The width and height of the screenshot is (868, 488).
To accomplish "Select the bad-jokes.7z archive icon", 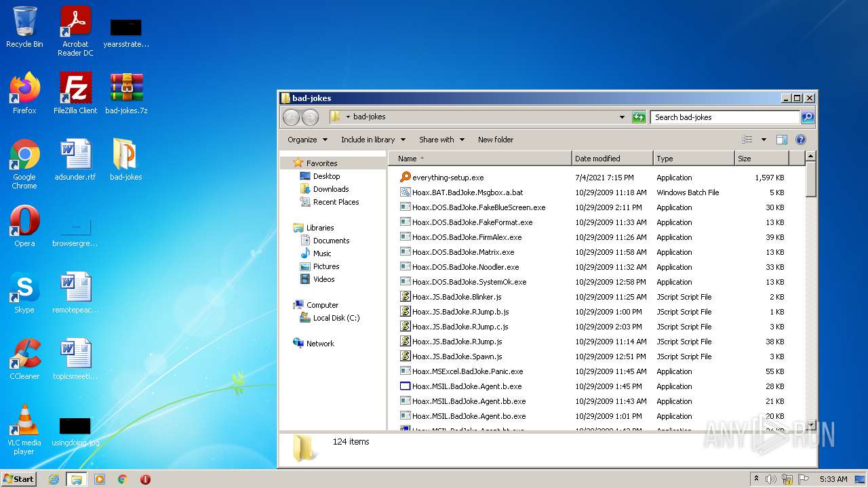I will point(126,94).
